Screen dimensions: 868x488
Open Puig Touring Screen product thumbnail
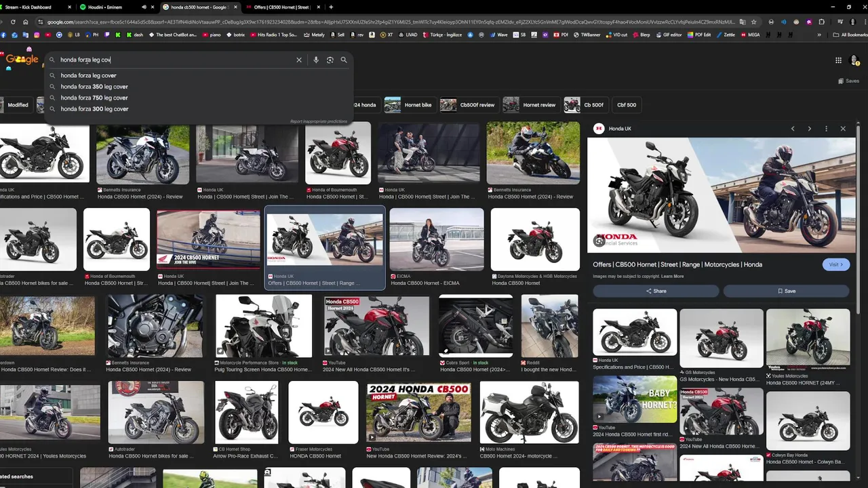pyautogui.click(x=264, y=325)
